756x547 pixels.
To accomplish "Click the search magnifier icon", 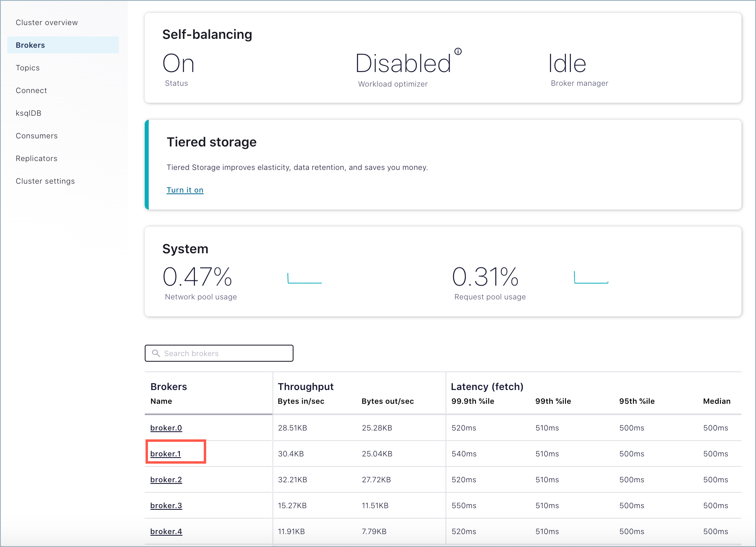I will [156, 353].
